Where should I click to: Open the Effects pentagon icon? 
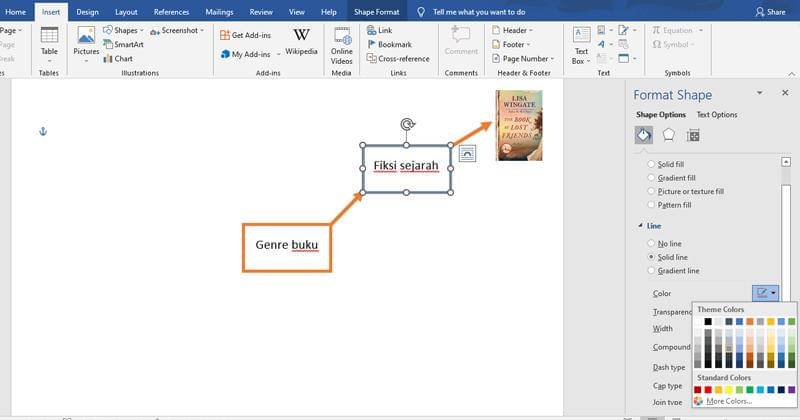669,135
